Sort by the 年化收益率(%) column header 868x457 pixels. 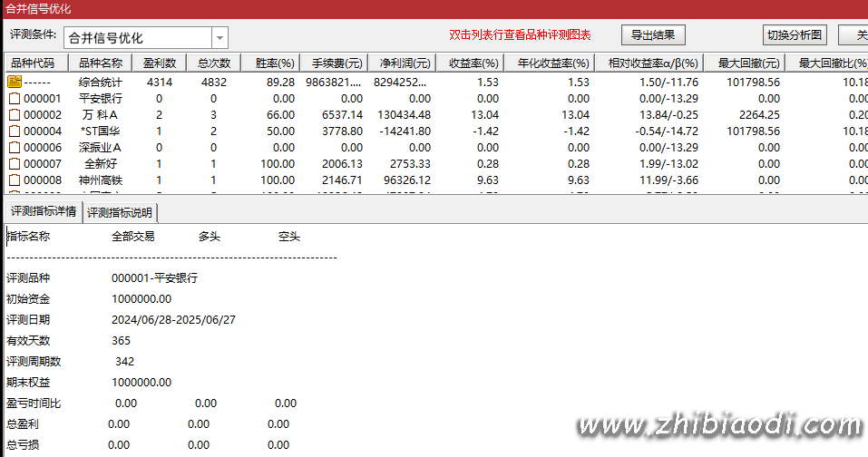click(x=550, y=63)
